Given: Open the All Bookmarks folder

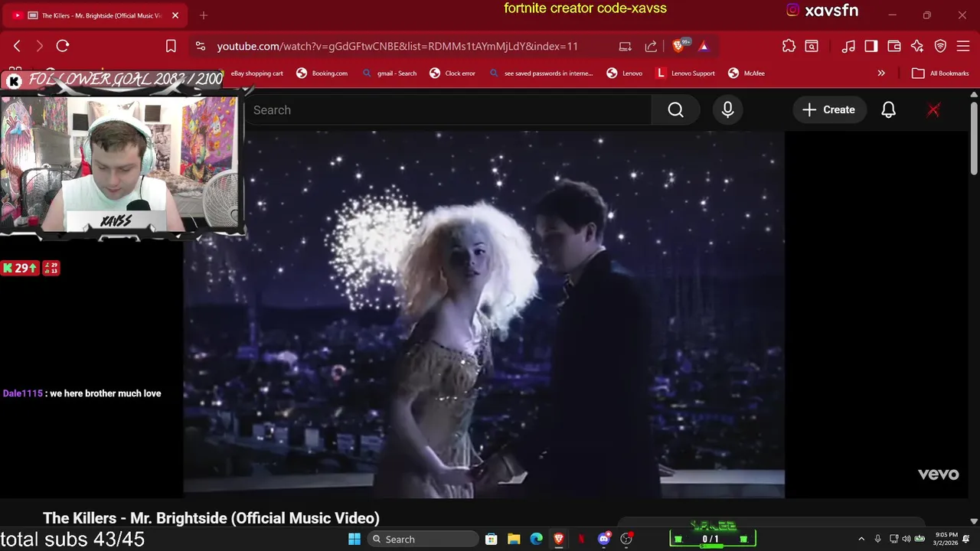Looking at the screenshot, I should [941, 73].
